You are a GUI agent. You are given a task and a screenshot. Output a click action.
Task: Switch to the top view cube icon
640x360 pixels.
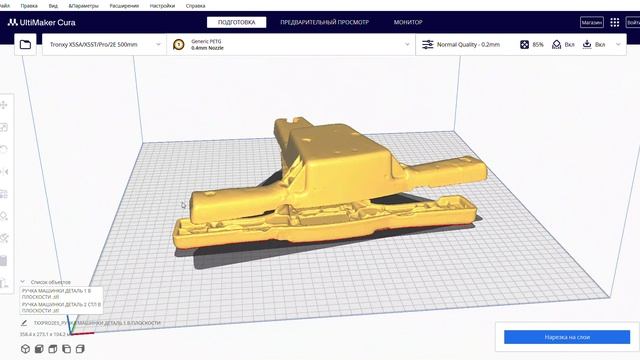(x=53, y=349)
